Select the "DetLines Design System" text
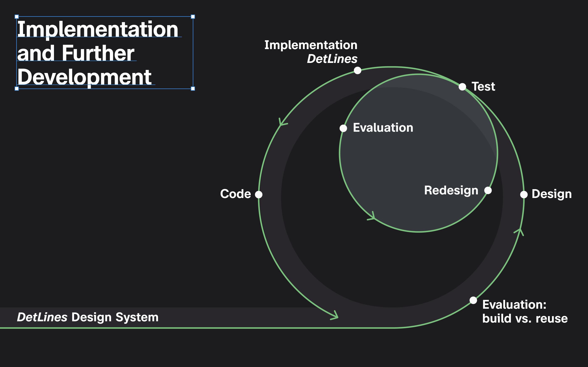The width and height of the screenshot is (588, 367). [88, 317]
